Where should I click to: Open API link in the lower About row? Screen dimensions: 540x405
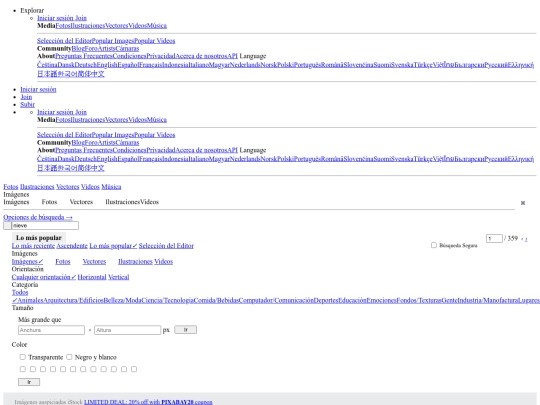(232, 150)
